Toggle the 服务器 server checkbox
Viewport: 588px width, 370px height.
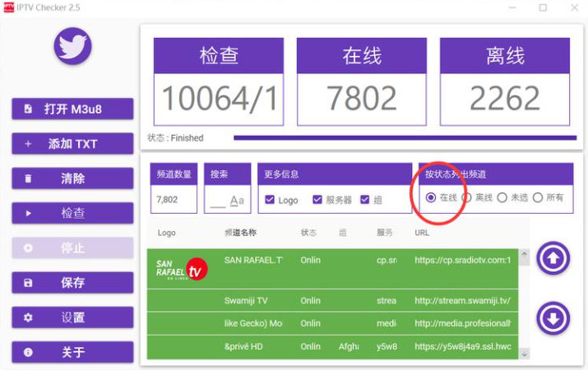pyautogui.click(x=317, y=200)
